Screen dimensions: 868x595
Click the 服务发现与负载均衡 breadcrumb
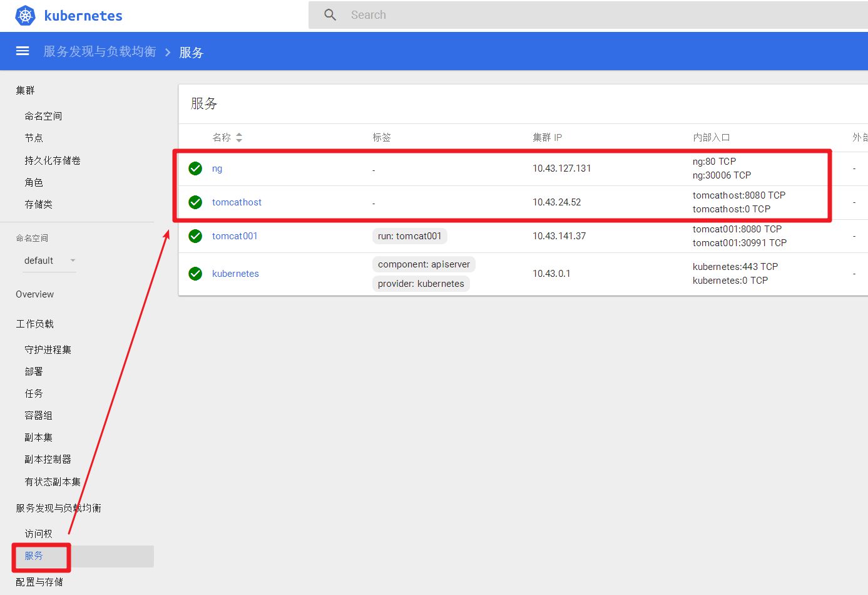[100, 51]
